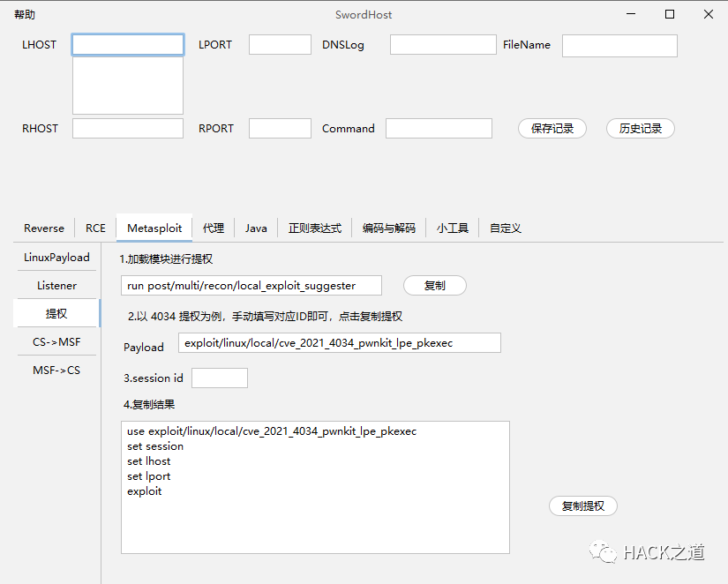This screenshot has width=728, height=584.
Task: Click the local_exploit_suggester command field
Action: 251,286
